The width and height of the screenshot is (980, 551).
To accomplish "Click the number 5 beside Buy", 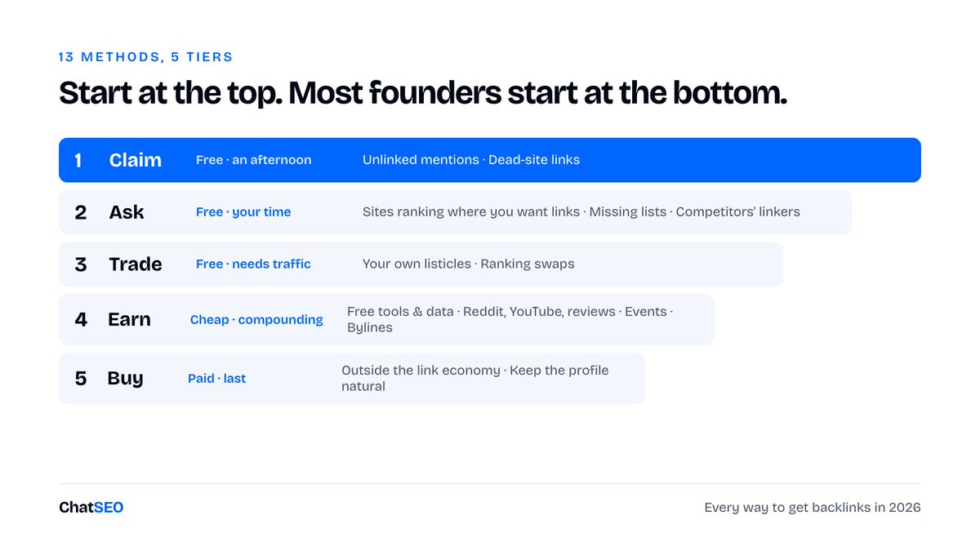I will point(80,379).
